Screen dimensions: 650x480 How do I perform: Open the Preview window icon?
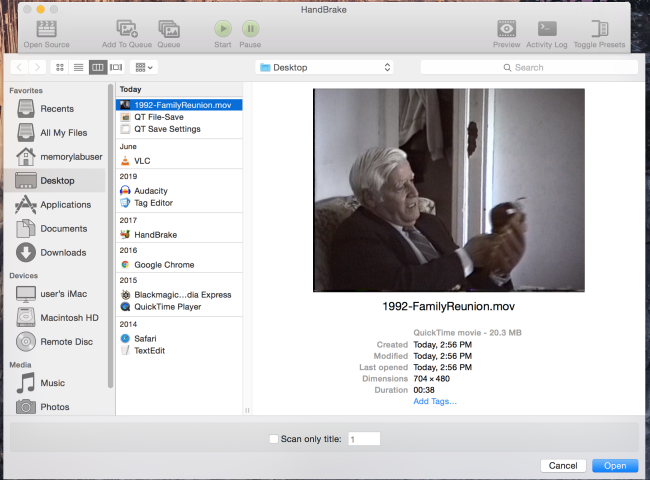[506, 30]
